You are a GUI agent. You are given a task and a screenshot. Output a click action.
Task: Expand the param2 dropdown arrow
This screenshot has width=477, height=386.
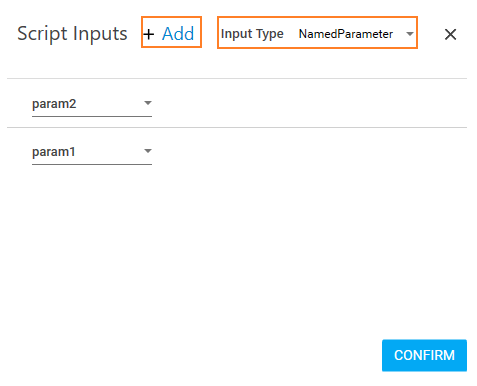[148, 103]
